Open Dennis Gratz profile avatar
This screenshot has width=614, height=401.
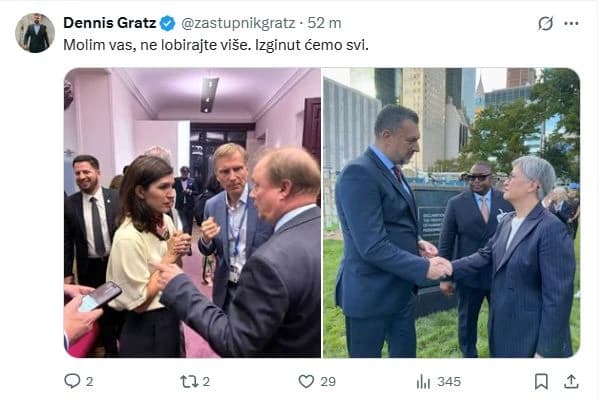tap(35, 32)
